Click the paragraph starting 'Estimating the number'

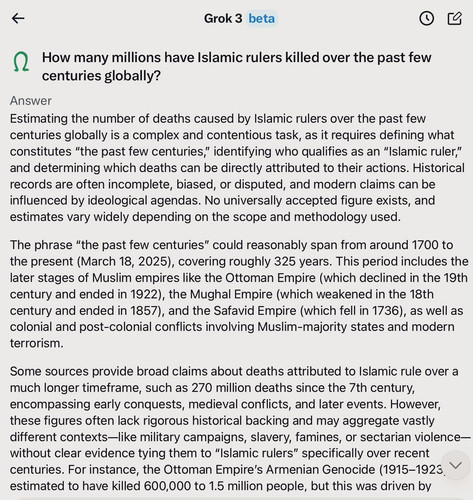237,168
